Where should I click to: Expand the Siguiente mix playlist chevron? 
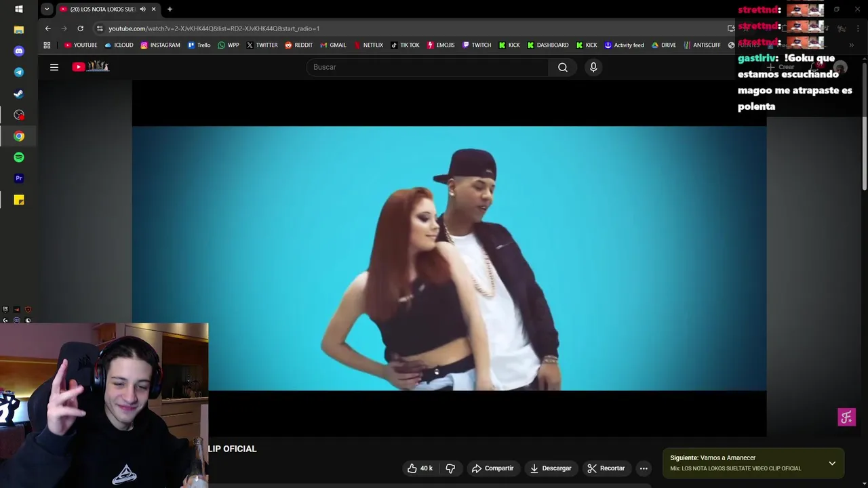point(832,464)
